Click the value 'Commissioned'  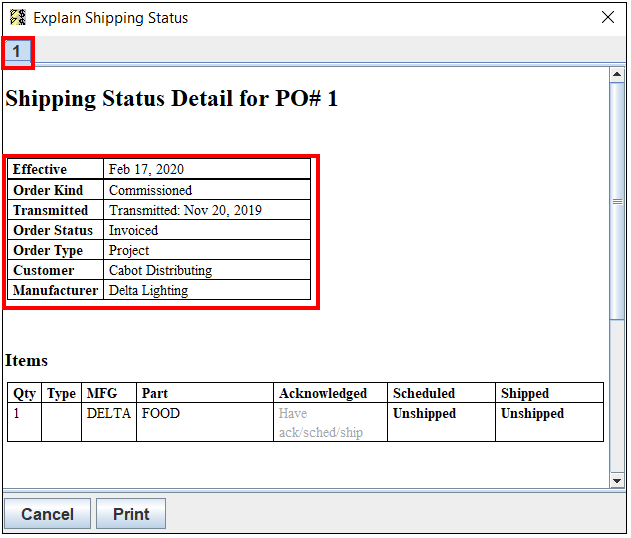pos(151,190)
